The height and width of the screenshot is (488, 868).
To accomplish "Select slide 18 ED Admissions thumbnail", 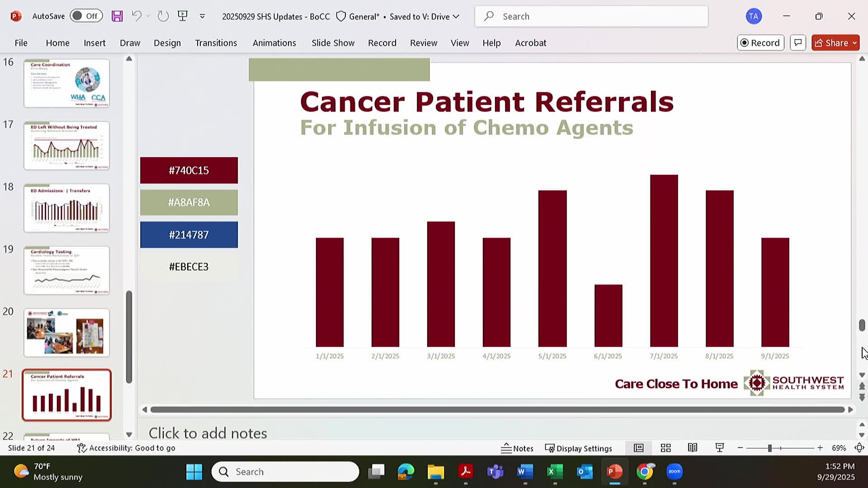I will tap(66, 208).
